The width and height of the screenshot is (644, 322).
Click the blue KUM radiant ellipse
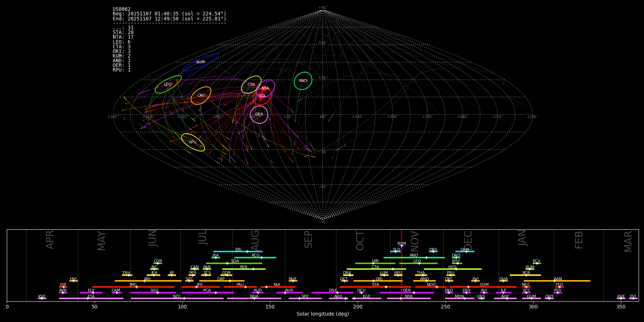coord(201,62)
